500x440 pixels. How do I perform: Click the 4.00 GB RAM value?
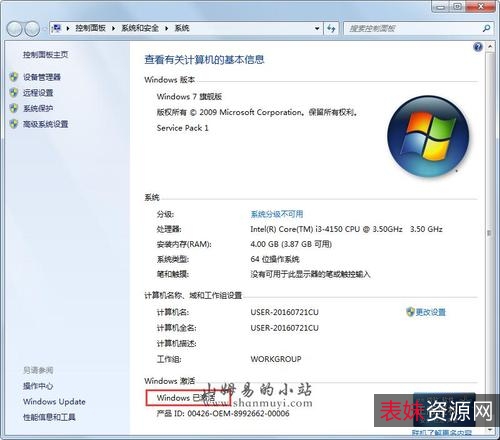tap(291, 244)
